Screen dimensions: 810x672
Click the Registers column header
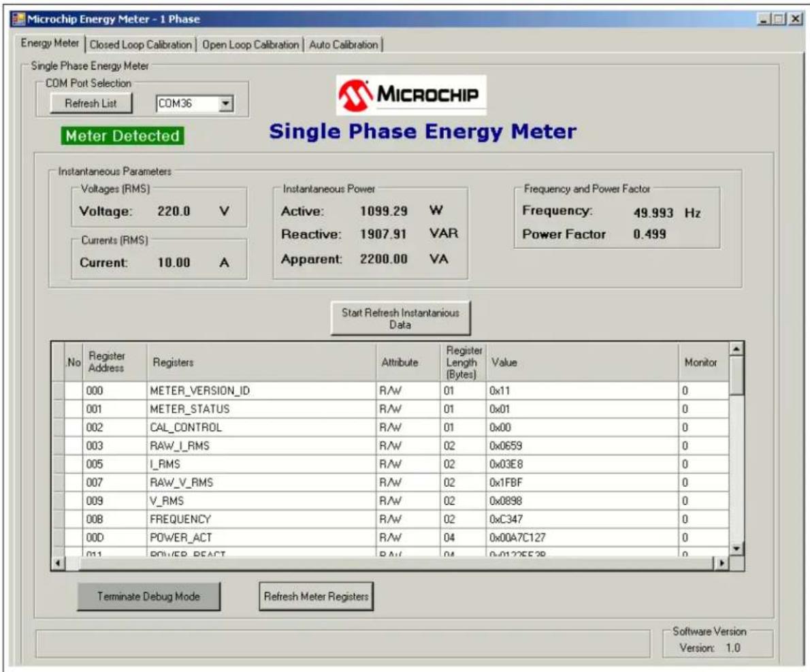(x=261, y=362)
